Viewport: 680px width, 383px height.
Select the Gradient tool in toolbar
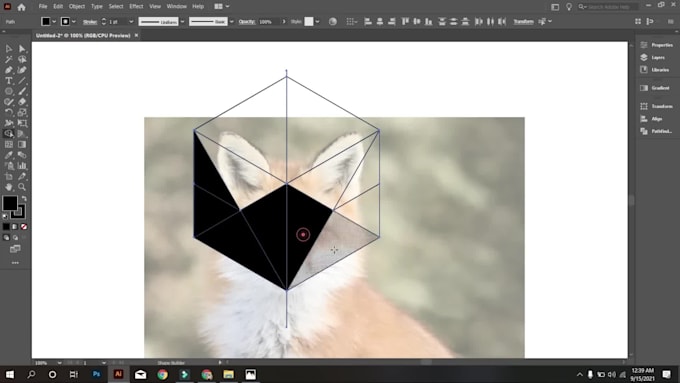click(22, 144)
